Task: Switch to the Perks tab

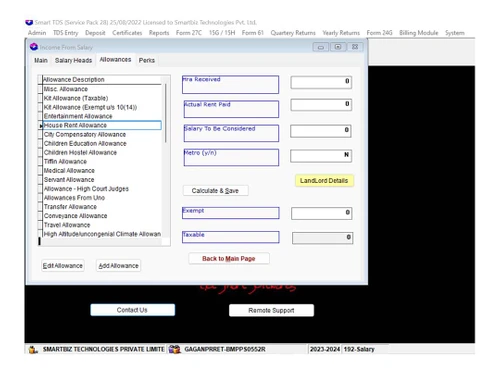Action: (x=147, y=60)
